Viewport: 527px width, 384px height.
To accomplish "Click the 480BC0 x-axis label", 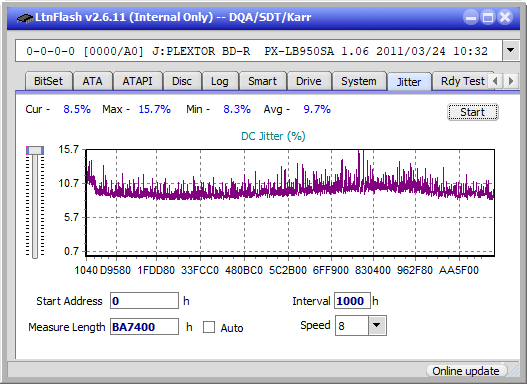I will [244, 270].
